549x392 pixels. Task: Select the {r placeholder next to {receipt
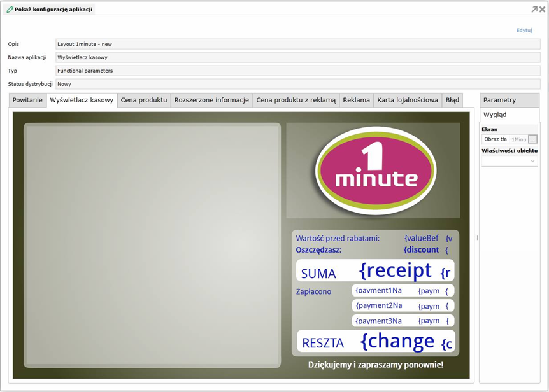pos(445,273)
